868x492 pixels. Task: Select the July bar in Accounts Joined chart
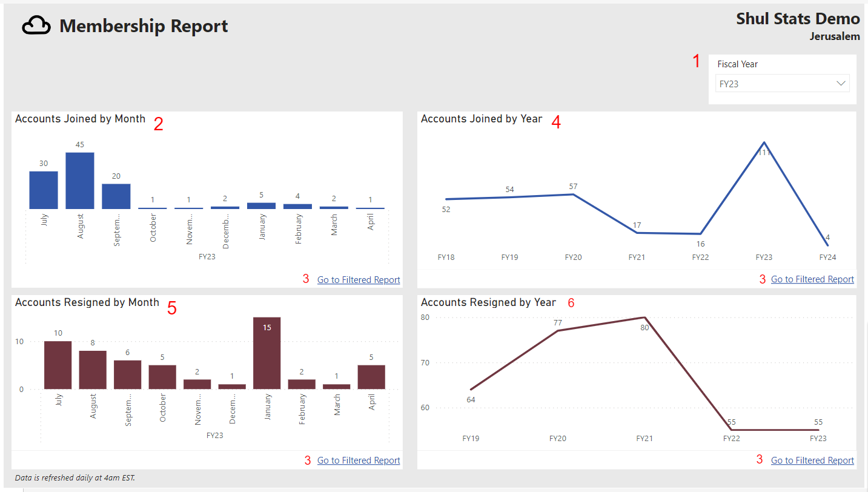point(43,191)
